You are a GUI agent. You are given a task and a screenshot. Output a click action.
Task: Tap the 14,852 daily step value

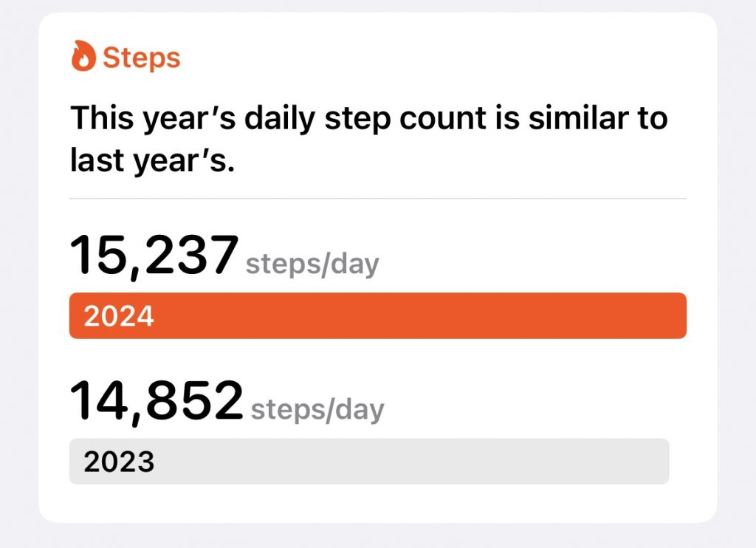pos(157,400)
